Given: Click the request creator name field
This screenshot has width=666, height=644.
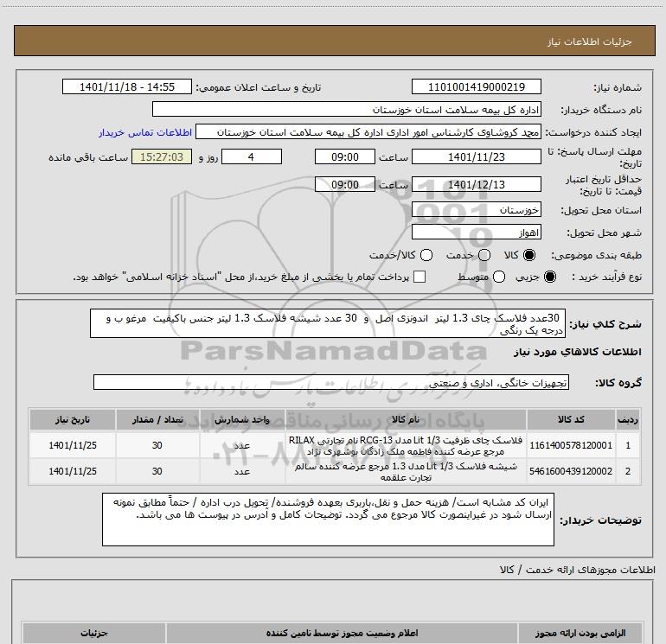Looking at the screenshot, I should pyautogui.click(x=368, y=132).
